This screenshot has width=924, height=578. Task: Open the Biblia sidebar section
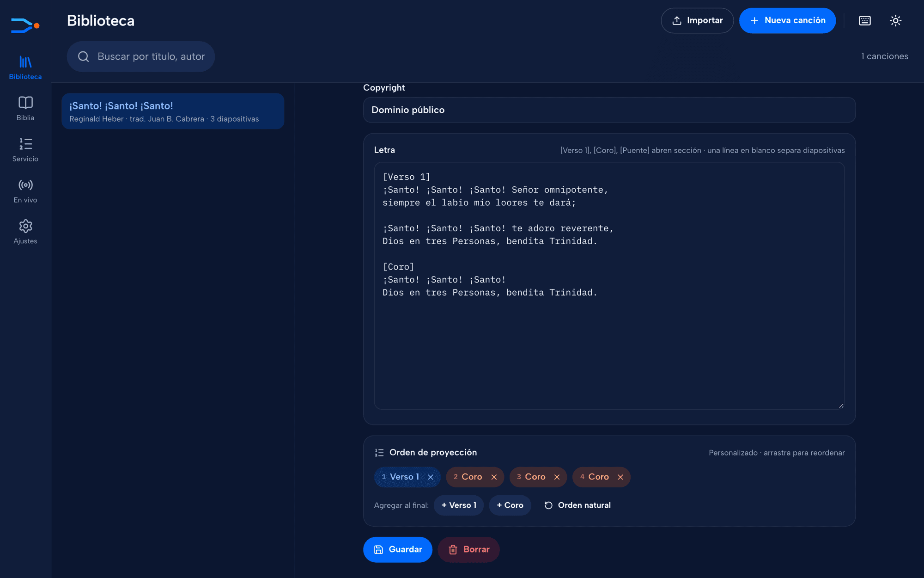(x=25, y=109)
